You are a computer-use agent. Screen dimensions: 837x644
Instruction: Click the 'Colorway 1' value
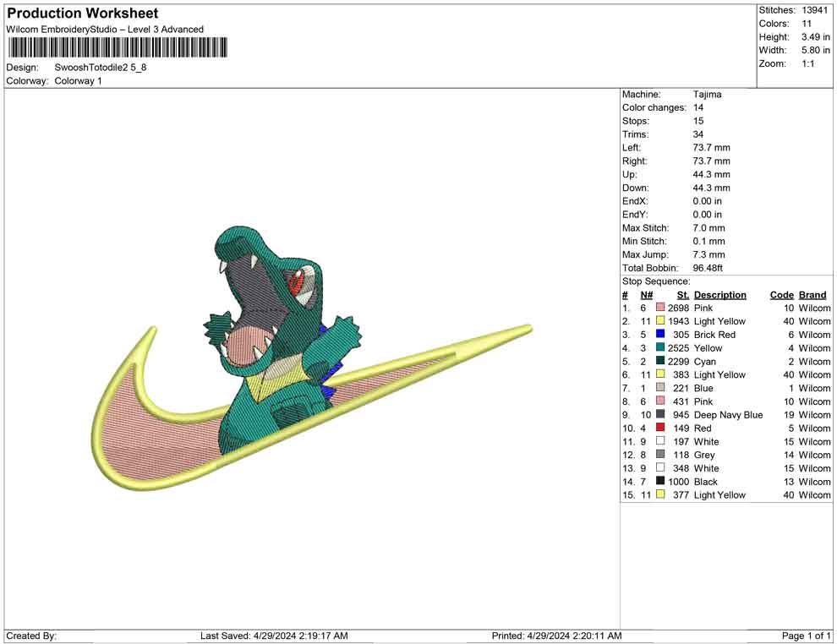(x=78, y=80)
